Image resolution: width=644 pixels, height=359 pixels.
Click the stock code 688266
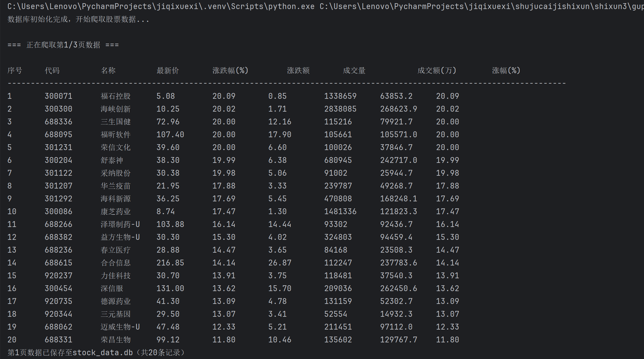click(x=58, y=224)
